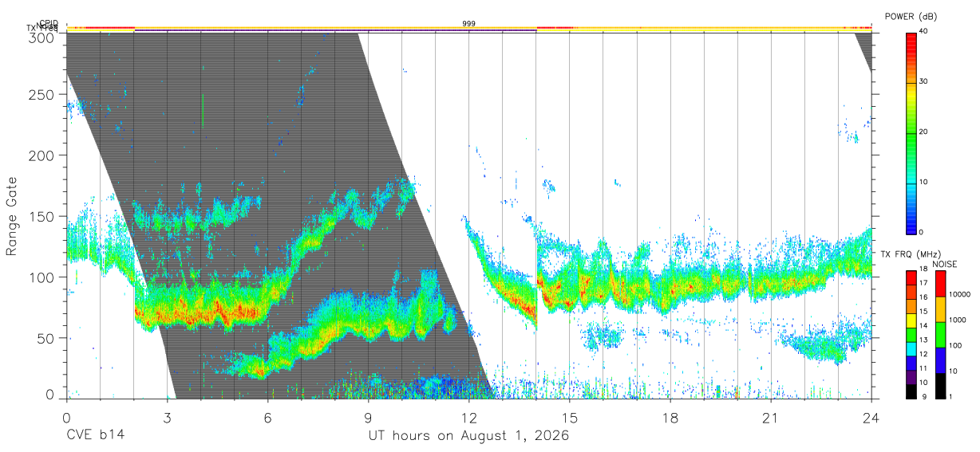Select the 10000 label on NOISE scale
Viewport: 980px width, 452px height.
coord(960,295)
